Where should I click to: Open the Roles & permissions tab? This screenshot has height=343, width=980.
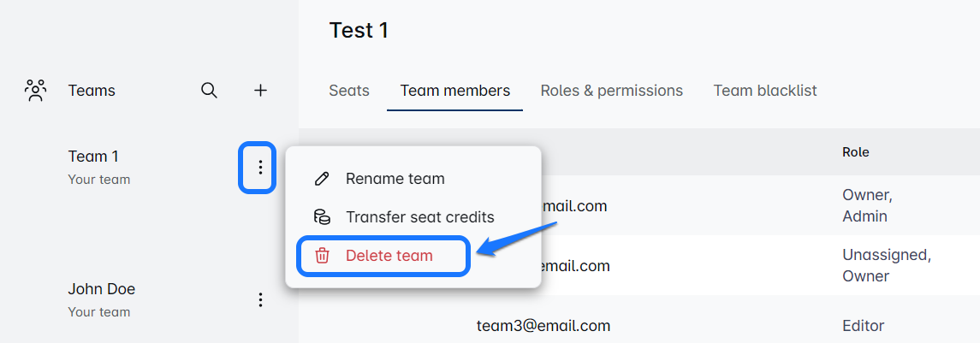pos(611,91)
